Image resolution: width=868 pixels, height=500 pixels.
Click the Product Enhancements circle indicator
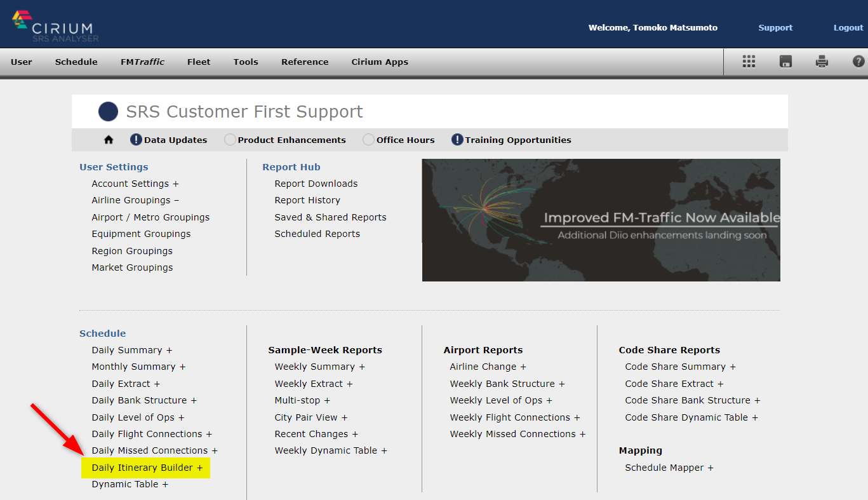230,140
